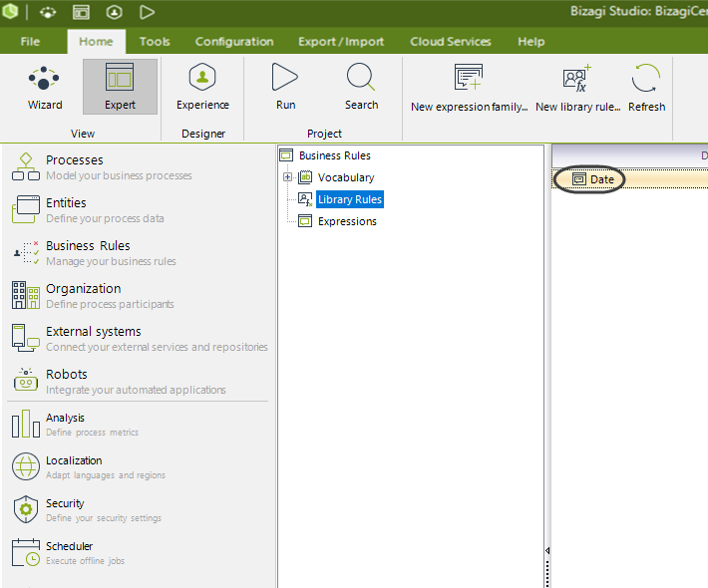Select Expressions in the tree
This screenshot has height=588, width=708.
347,221
